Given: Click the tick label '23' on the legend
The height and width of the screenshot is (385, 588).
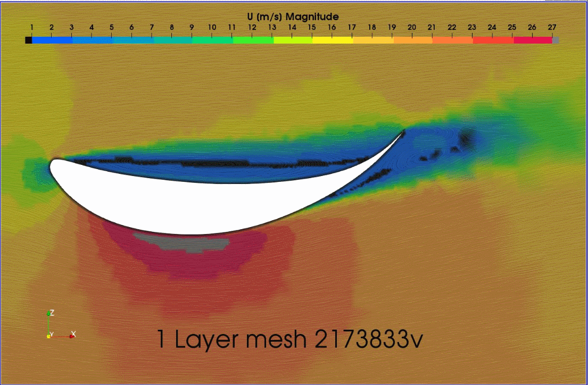Looking at the screenshot, I should point(472,27).
